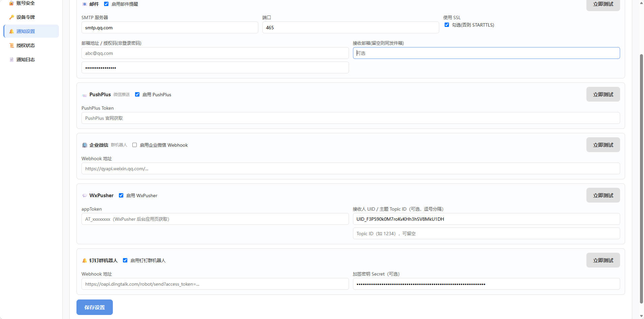
Task: Click the bell icon beside 通知设置
Action: [x=12, y=31]
